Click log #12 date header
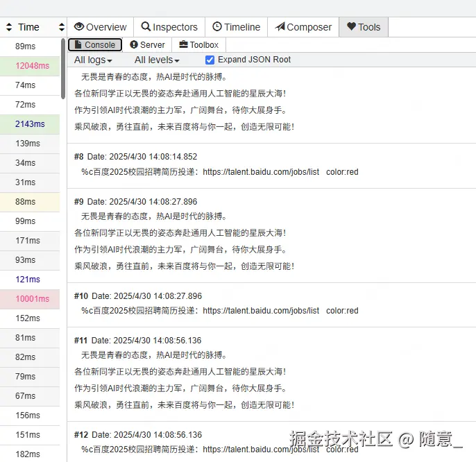The width and height of the screenshot is (476, 462). tap(138, 435)
